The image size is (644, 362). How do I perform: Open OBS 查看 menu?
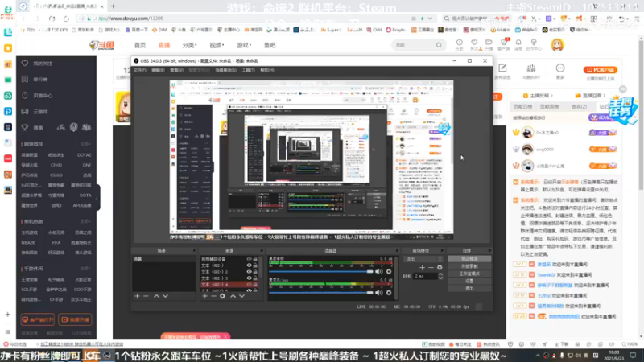176,70
